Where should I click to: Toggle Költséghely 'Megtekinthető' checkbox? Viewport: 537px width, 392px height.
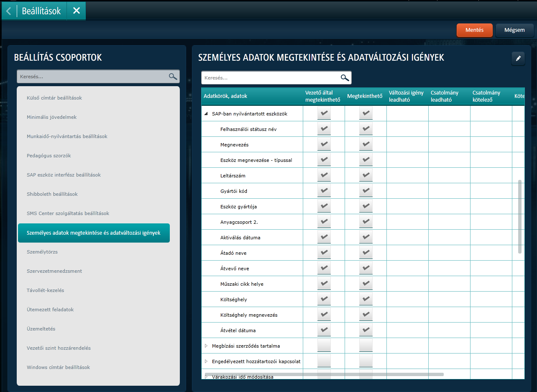click(x=366, y=300)
